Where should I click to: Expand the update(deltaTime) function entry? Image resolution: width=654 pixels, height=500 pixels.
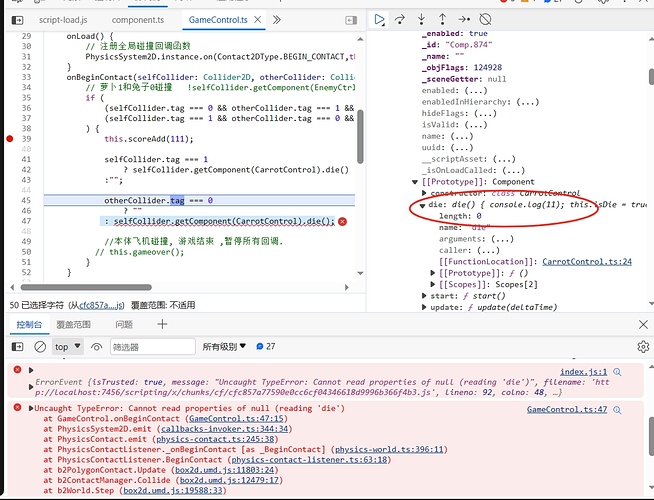pos(424,307)
